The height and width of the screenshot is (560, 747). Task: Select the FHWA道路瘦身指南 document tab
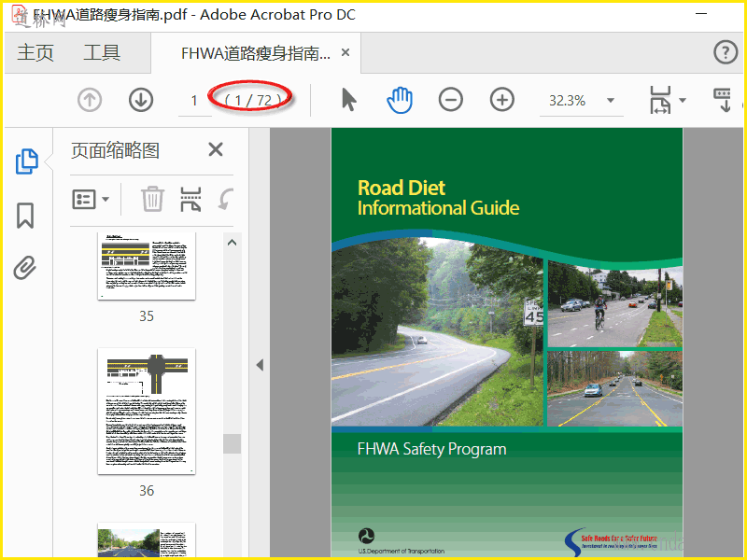tap(255, 53)
